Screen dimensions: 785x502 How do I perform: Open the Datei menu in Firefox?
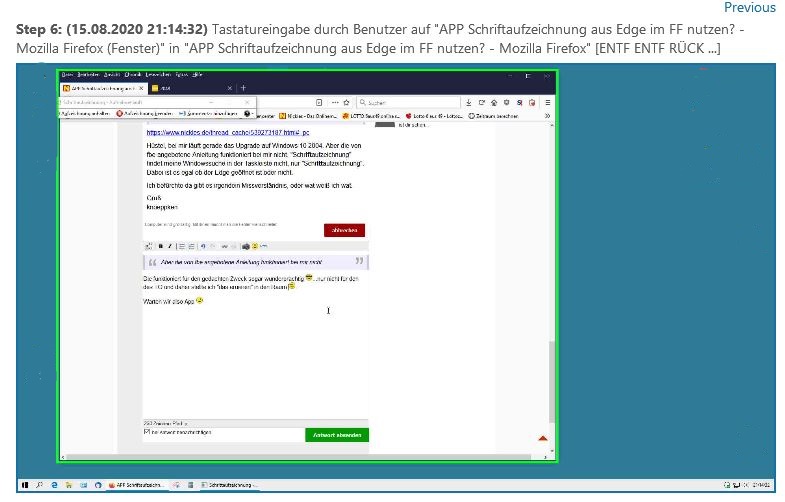point(68,75)
